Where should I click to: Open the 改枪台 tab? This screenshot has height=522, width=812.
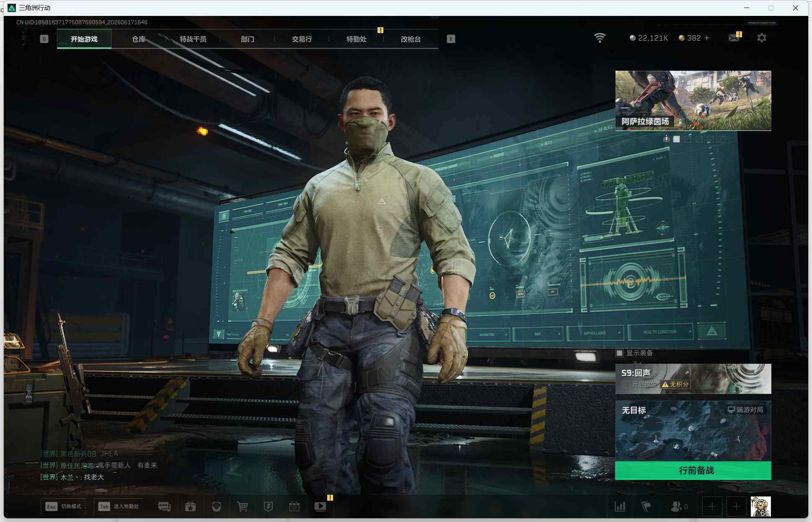coord(411,39)
